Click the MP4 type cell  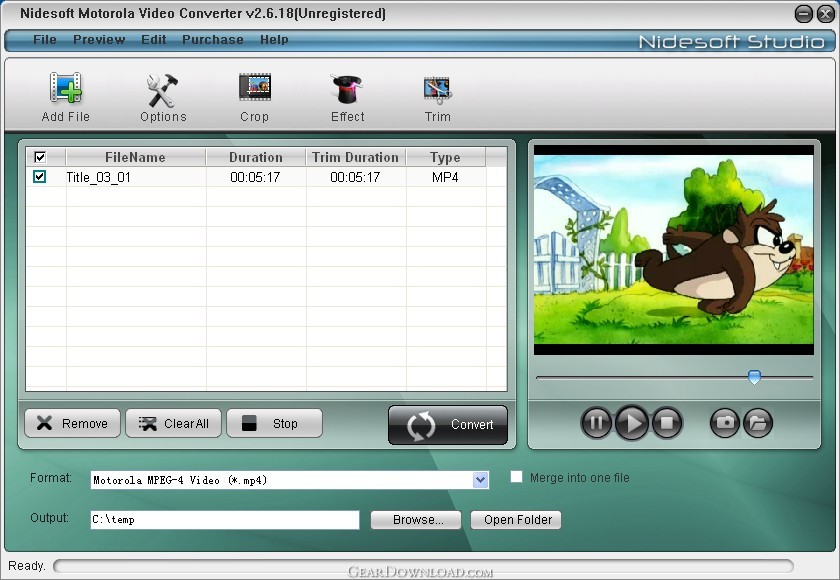pos(445,177)
